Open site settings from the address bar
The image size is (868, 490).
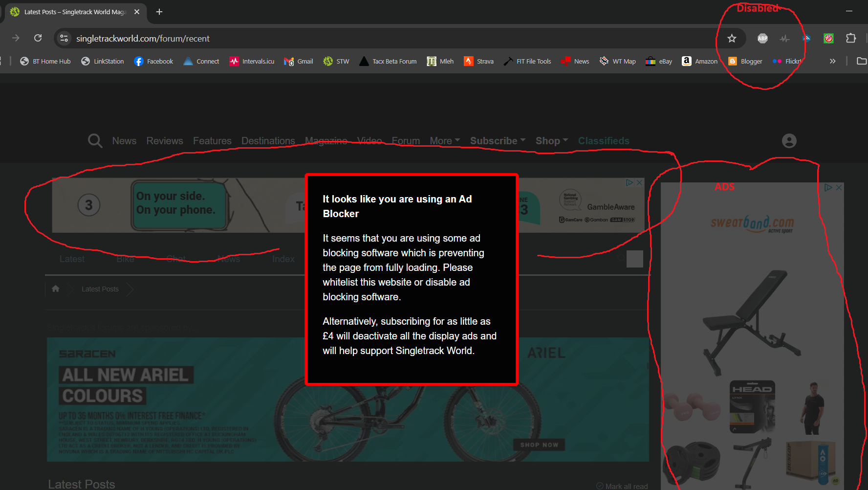pyautogui.click(x=64, y=38)
